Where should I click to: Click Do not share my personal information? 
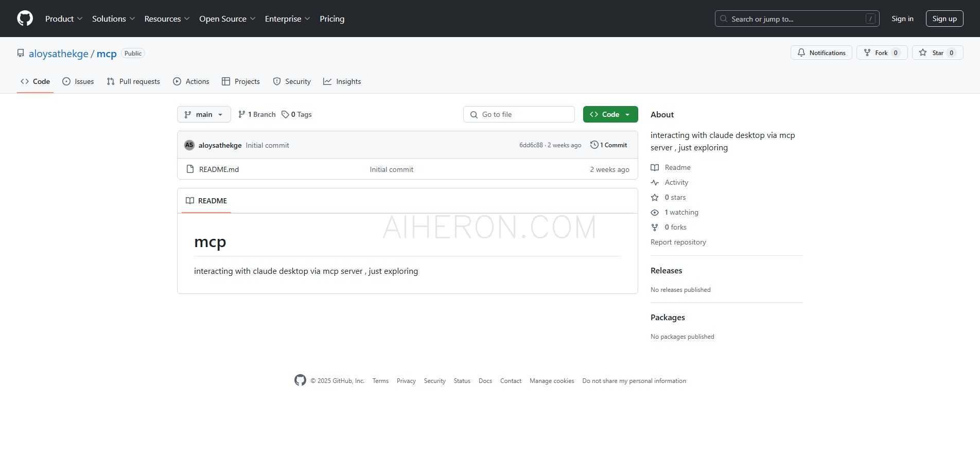pos(634,381)
